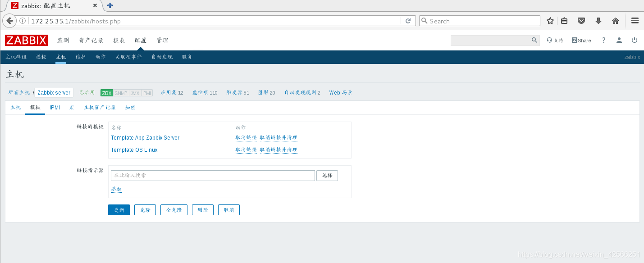The image size is (644, 263).
Task: Click 取消链接并清理 for Template OS Linux
Action: [x=279, y=150]
